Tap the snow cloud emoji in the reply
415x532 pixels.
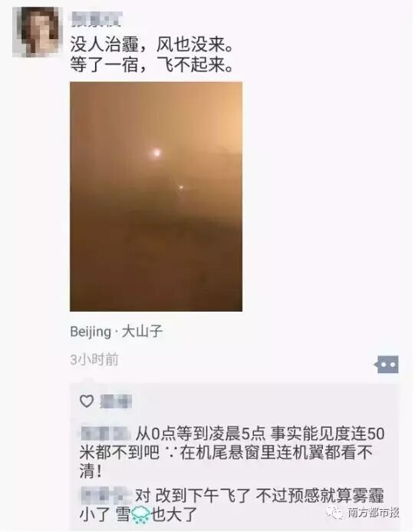click(x=140, y=515)
